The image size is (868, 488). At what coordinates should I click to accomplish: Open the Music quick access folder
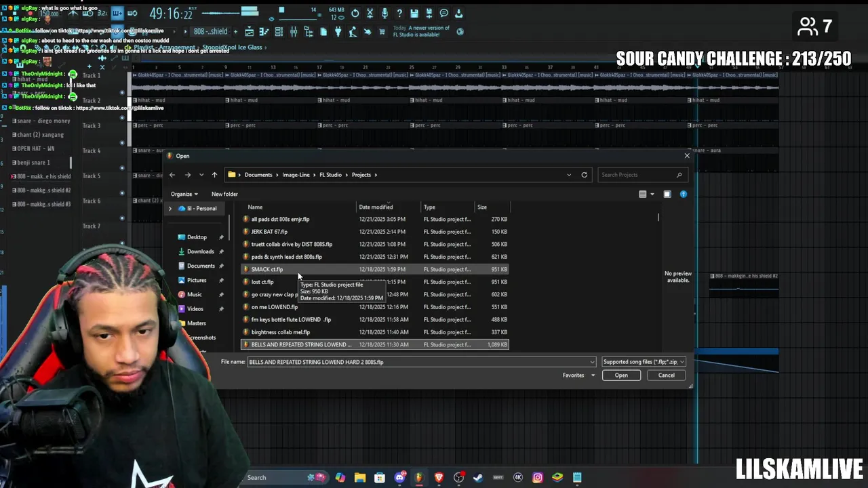point(195,294)
